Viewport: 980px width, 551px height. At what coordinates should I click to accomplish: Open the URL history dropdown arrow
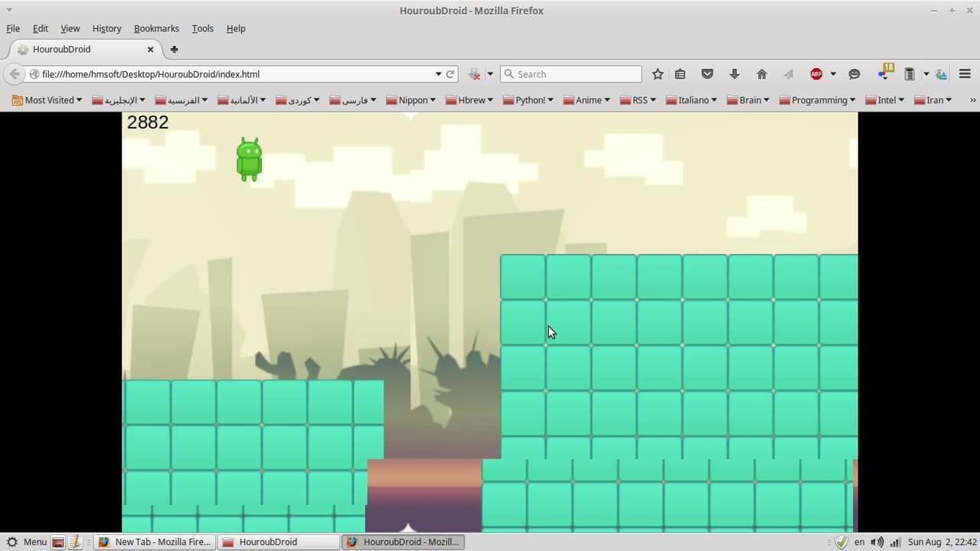[x=439, y=74]
